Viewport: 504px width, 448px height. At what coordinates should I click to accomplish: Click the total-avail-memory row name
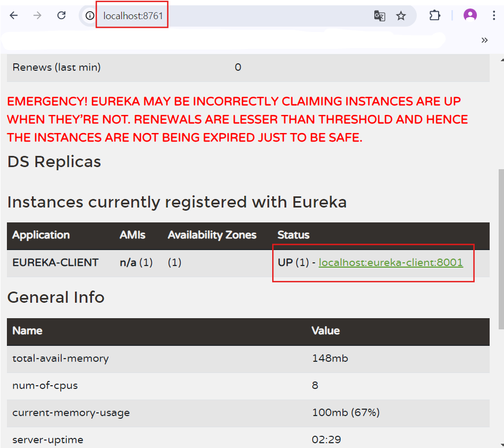tap(61, 358)
